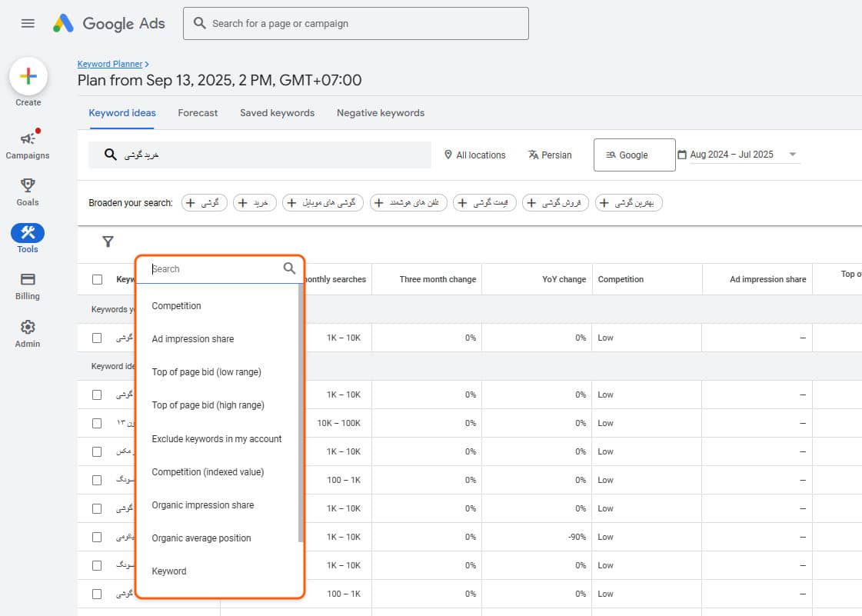
Task: Open Goals trophy icon in sidebar
Action: pos(28,185)
